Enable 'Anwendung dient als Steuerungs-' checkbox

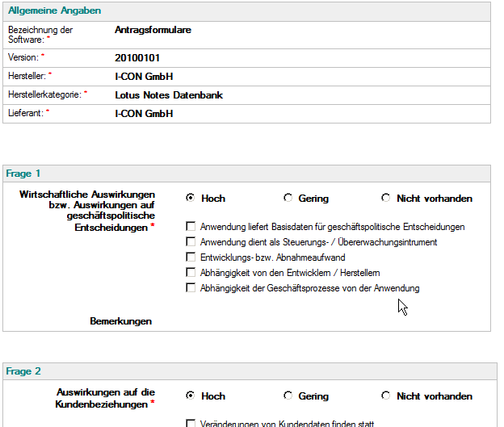click(191, 241)
